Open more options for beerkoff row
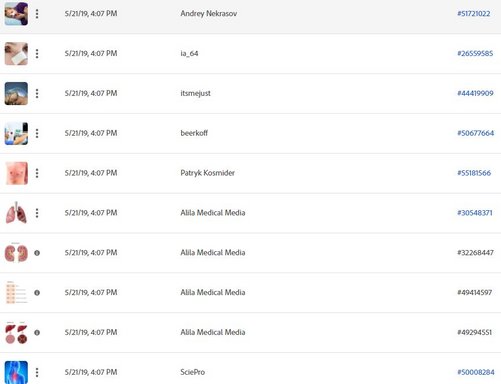 37,133
